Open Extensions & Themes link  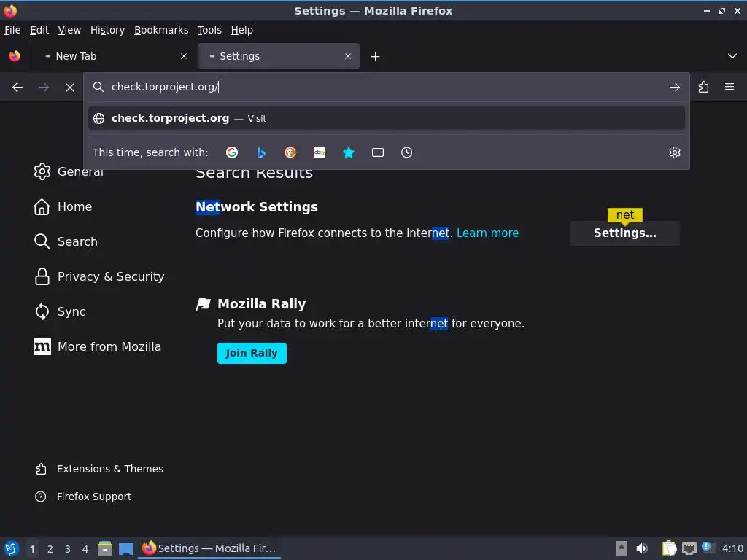(99, 469)
